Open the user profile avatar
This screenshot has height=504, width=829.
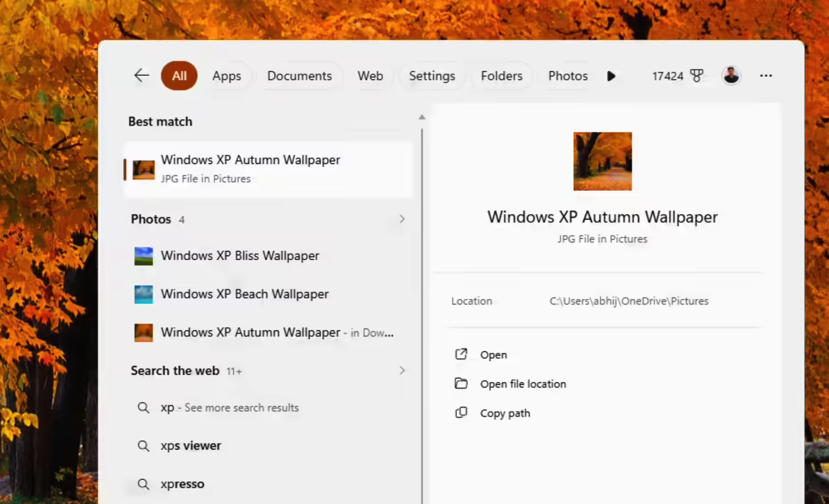click(x=731, y=76)
